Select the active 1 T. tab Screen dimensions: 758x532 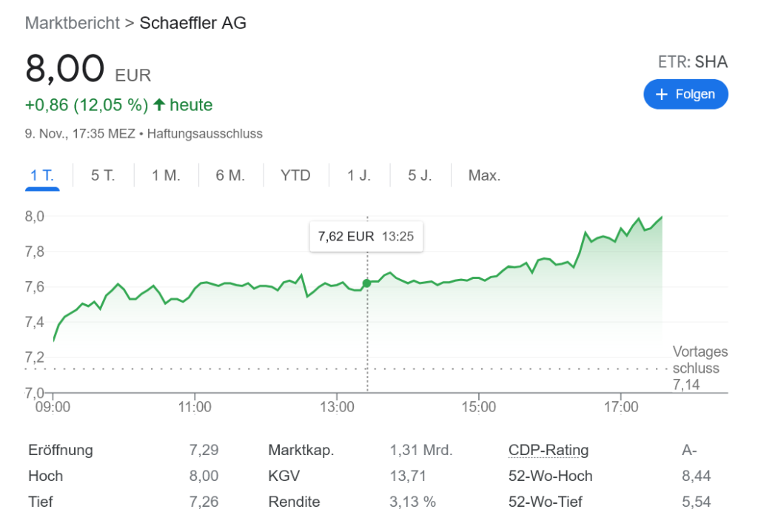pos(42,175)
